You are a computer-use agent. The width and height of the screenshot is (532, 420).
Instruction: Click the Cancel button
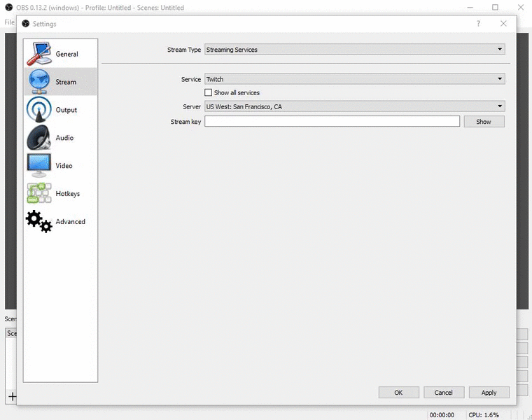coord(443,392)
